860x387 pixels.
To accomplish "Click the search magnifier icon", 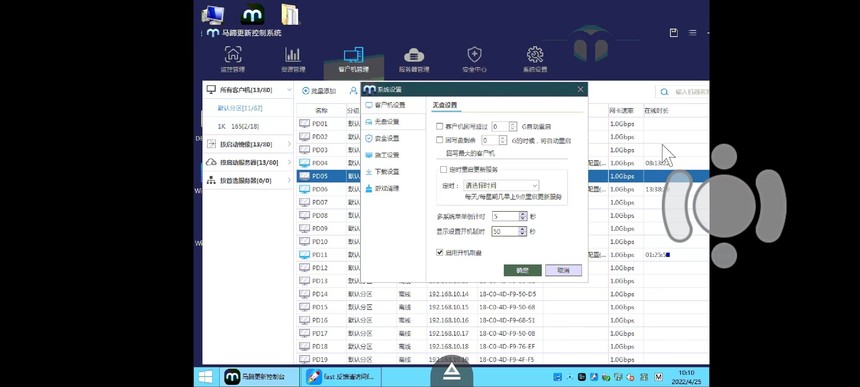I will [x=664, y=92].
